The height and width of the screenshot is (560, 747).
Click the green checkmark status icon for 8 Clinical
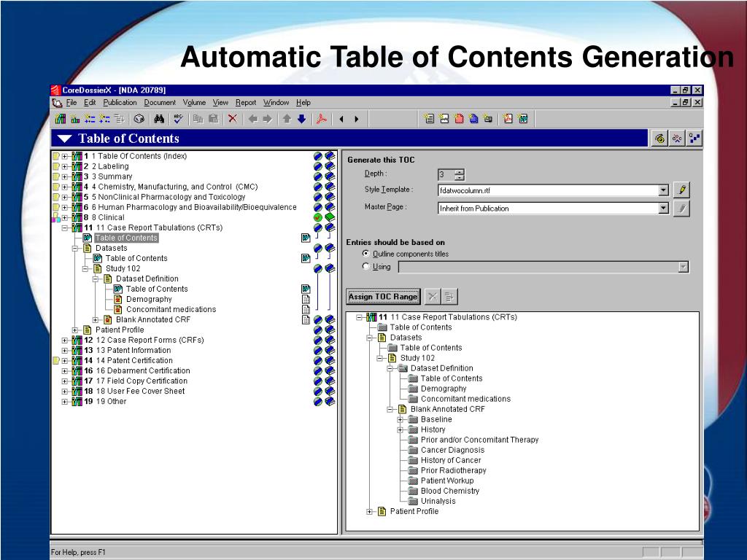tap(318, 217)
